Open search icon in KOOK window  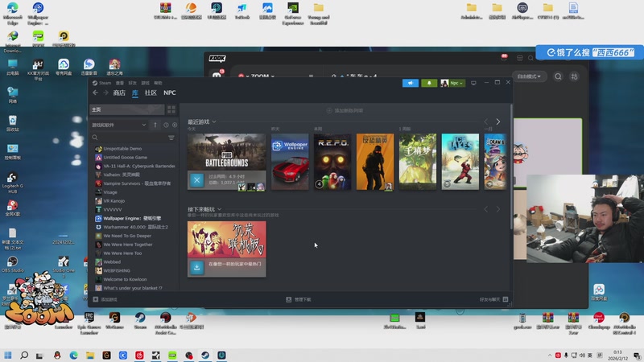(x=558, y=76)
